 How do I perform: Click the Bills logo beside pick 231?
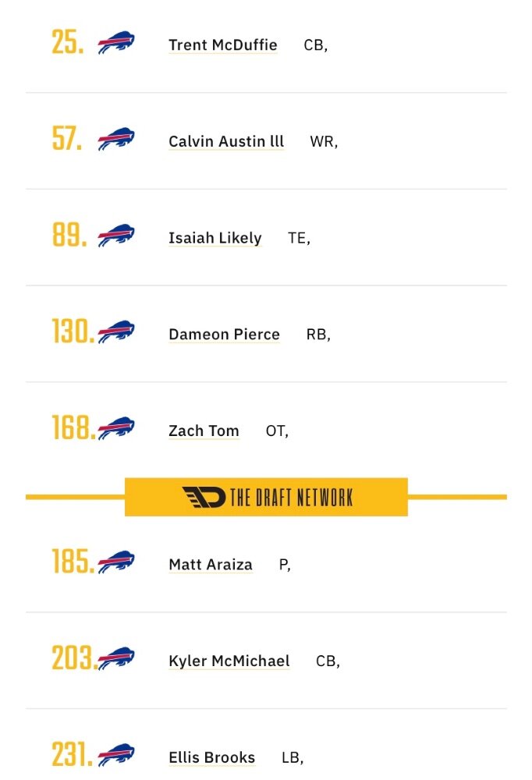tap(116, 755)
